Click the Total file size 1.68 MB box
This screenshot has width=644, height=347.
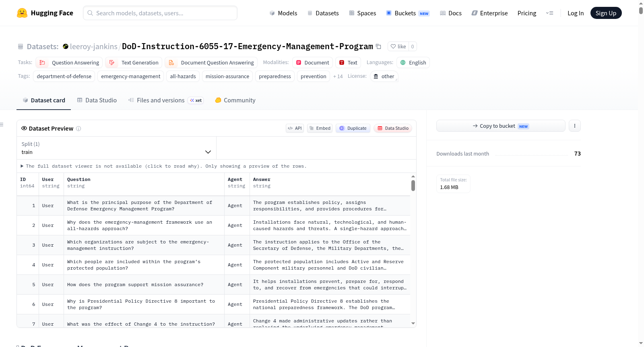coord(453,184)
